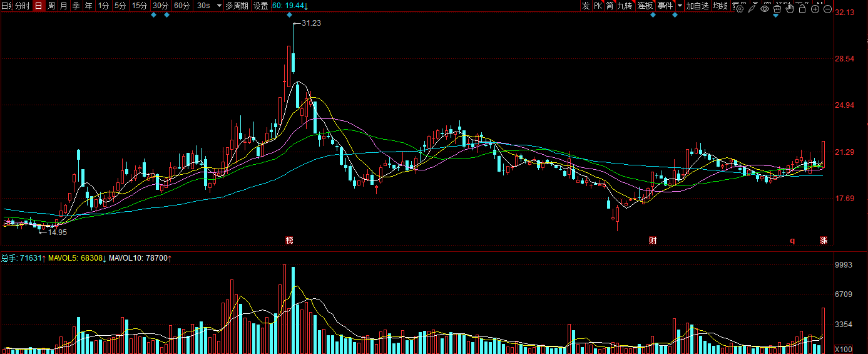
Task: Toggle the 事件 events button
Action: tap(665, 6)
